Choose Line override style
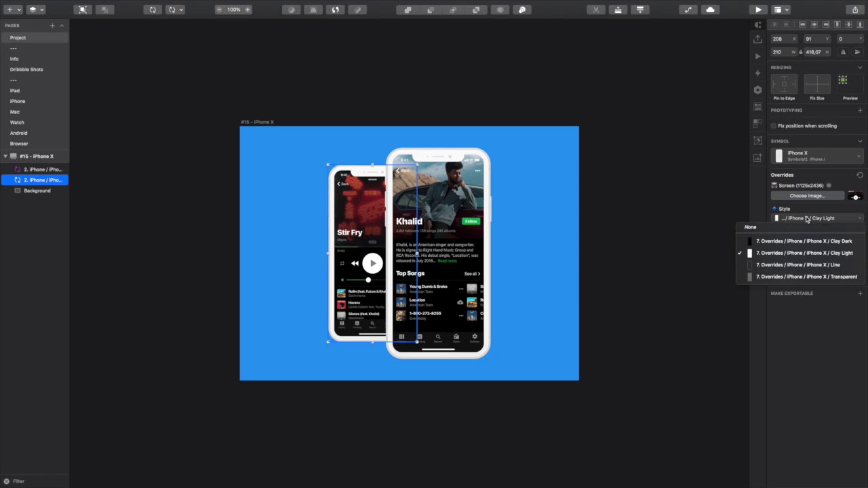This screenshot has height=488, width=868. click(x=802, y=265)
